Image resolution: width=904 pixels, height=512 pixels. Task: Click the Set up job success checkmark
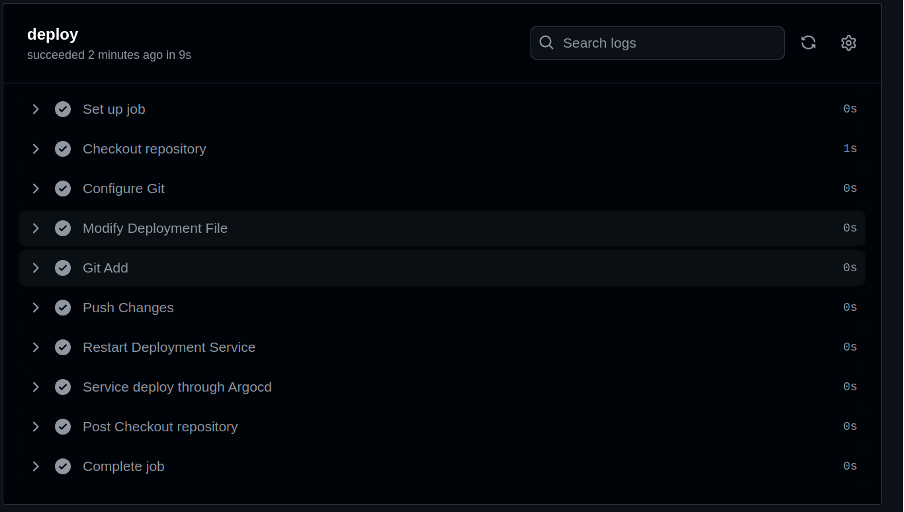(63, 109)
